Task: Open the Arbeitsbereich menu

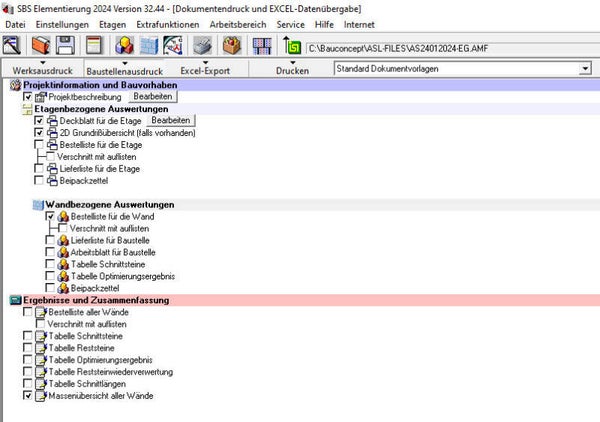Action: pyautogui.click(x=238, y=24)
